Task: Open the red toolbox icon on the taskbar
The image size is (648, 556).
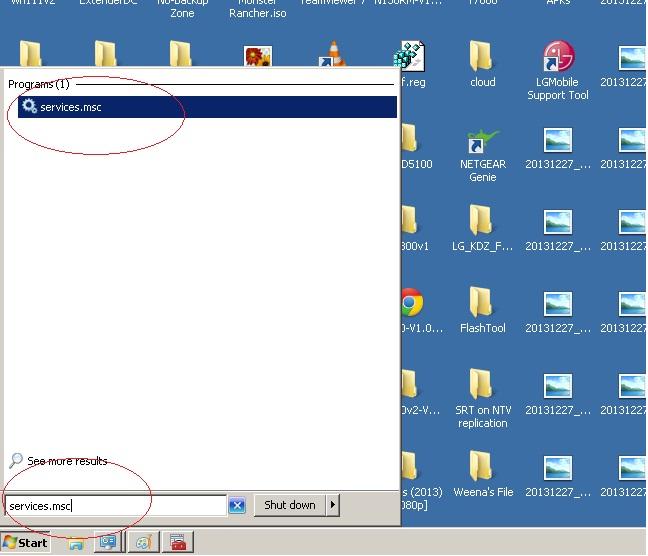Action: coord(179,542)
